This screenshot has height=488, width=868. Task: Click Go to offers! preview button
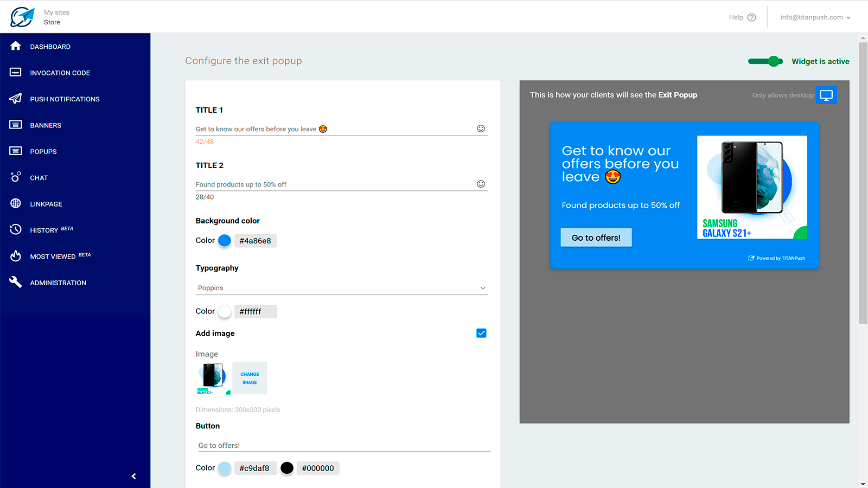coord(596,237)
